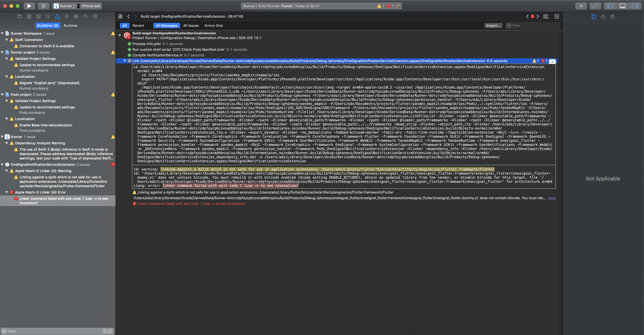Screen dimensions: 644x335
Task: Collapse the Link step disclosure triangle
Action: pyautogui.click(x=125, y=61)
